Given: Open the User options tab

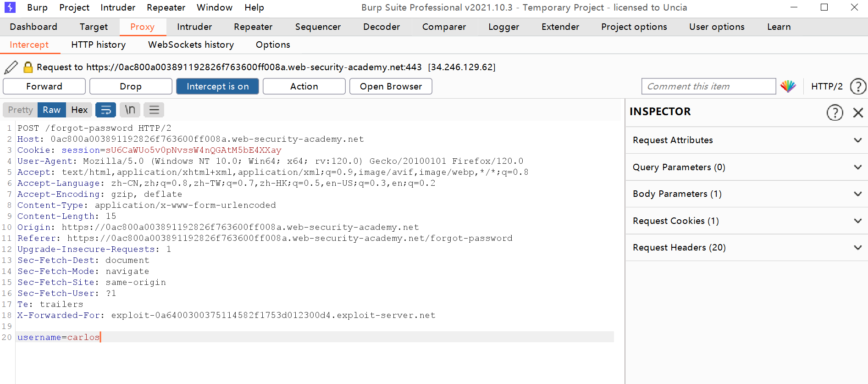Looking at the screenshot, I should tap(717, 27).
